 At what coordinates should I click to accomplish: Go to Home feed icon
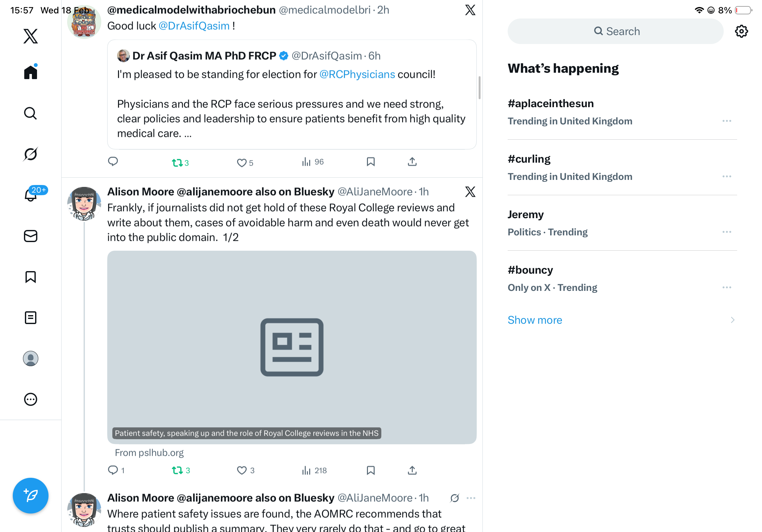point(31,72)
